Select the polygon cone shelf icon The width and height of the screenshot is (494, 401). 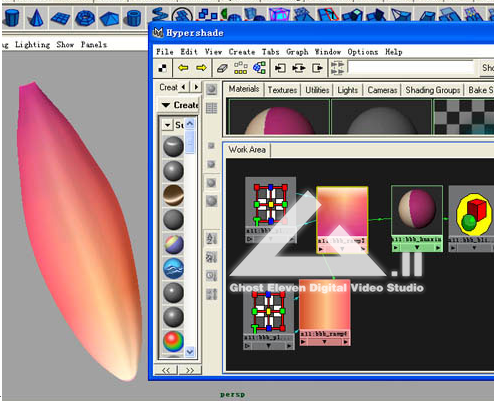point(36,18)
